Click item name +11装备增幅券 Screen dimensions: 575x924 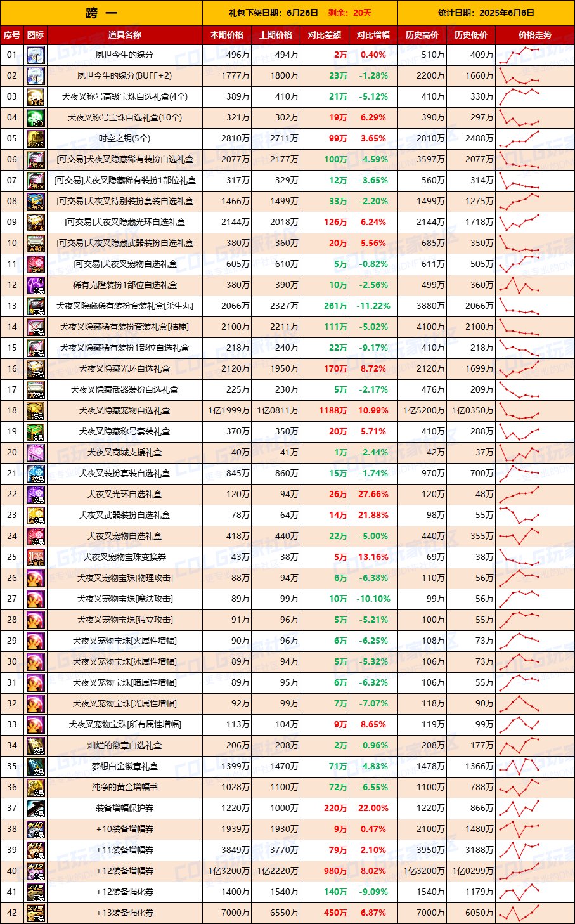[125, 850]
